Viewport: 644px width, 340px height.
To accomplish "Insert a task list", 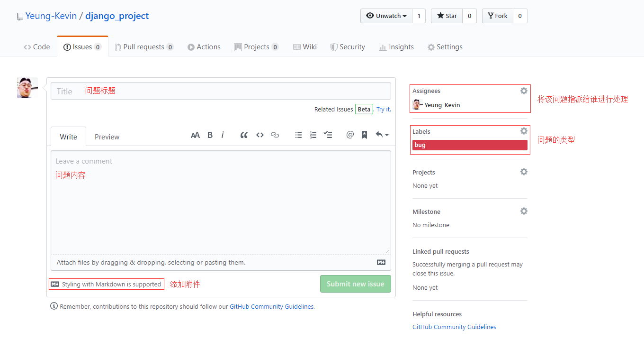I will coord(328,135).
